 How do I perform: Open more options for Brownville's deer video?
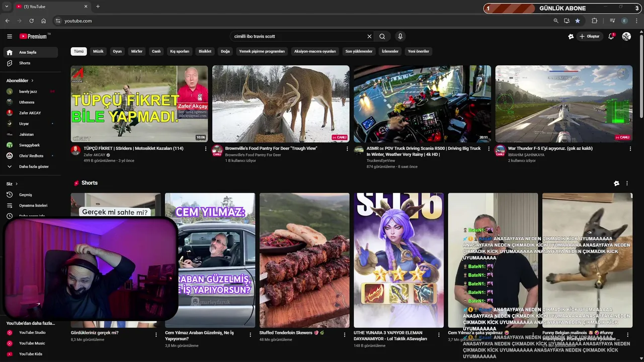pyautogui.click(x=347, y=149)
